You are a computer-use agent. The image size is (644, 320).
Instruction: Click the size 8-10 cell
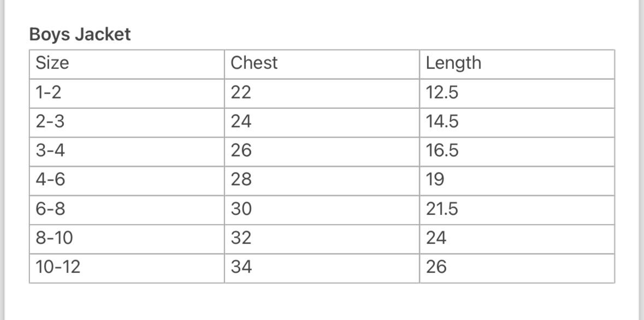pos(54,238)
